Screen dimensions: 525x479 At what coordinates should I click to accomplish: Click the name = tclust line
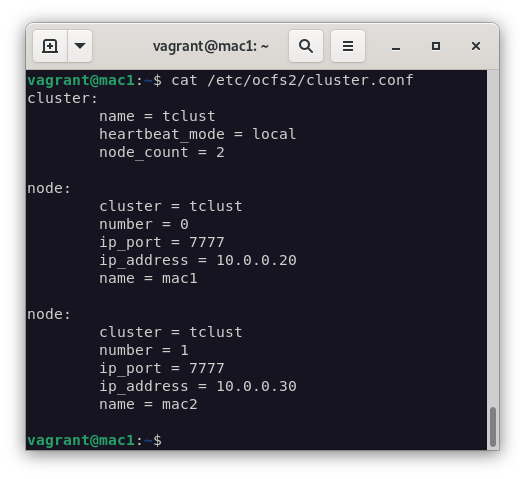point(157,116)
